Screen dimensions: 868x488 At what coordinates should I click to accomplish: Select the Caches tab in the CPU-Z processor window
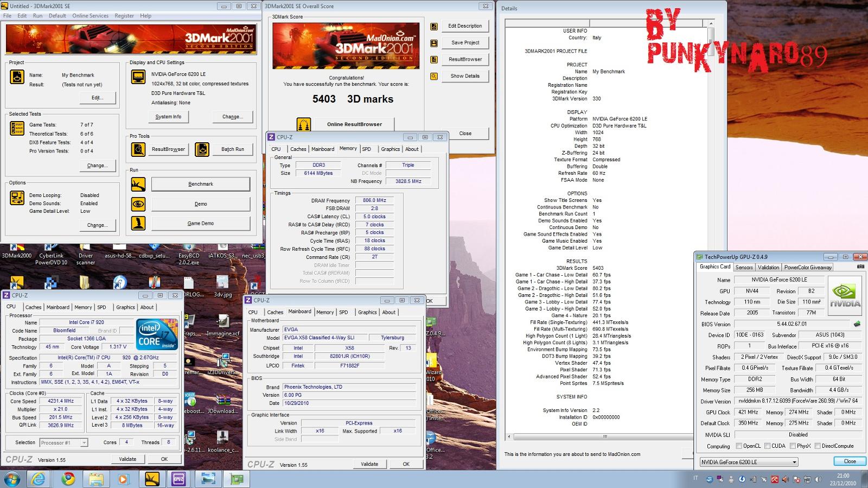click(33, 307)
